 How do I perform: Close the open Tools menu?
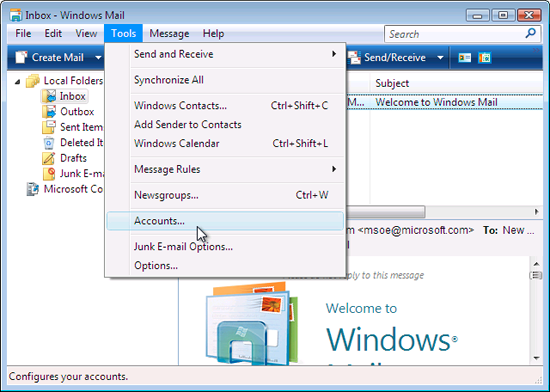[123, 34]
